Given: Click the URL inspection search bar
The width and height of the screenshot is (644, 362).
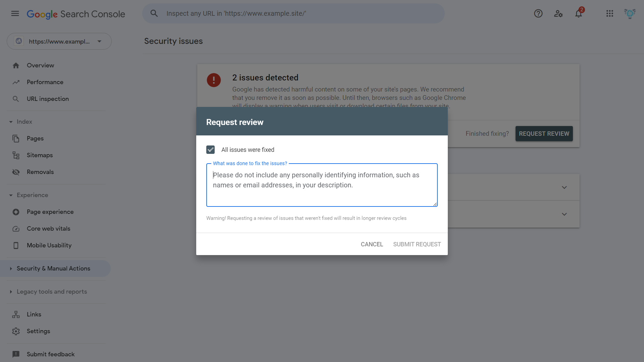Looking at the screenshot, I should tap(293, 13).
